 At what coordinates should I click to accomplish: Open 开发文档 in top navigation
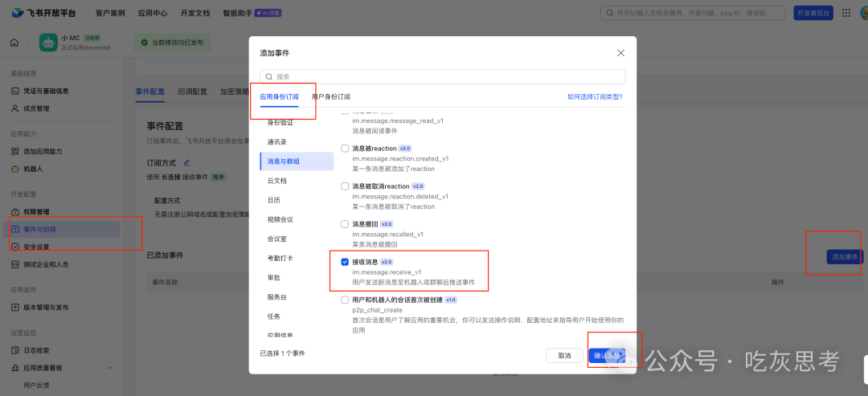[195, 13]
